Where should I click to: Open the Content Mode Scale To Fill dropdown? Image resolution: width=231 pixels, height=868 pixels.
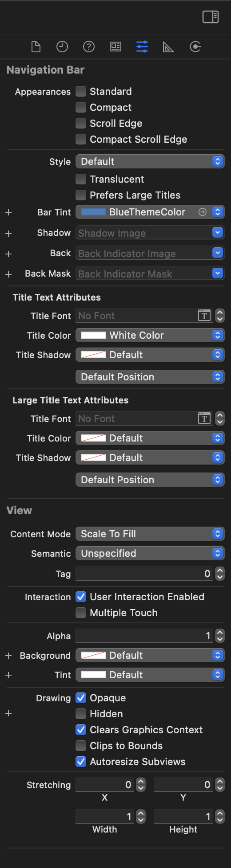click(150, 534)
